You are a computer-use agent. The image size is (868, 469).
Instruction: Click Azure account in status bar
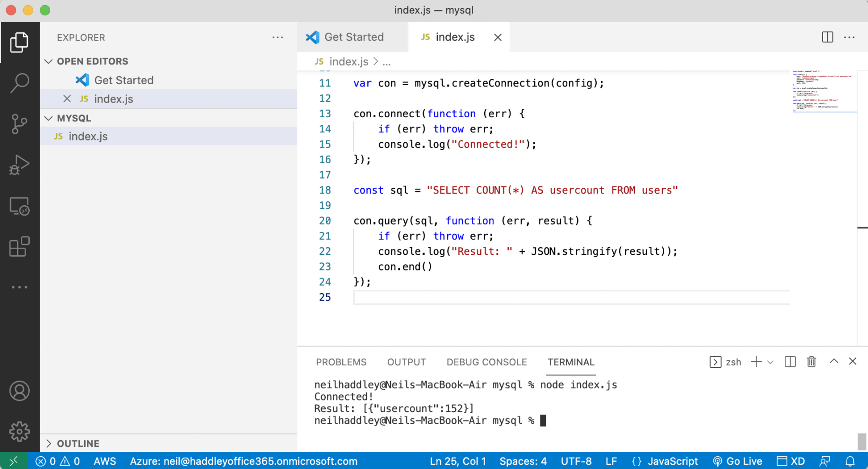243,461
